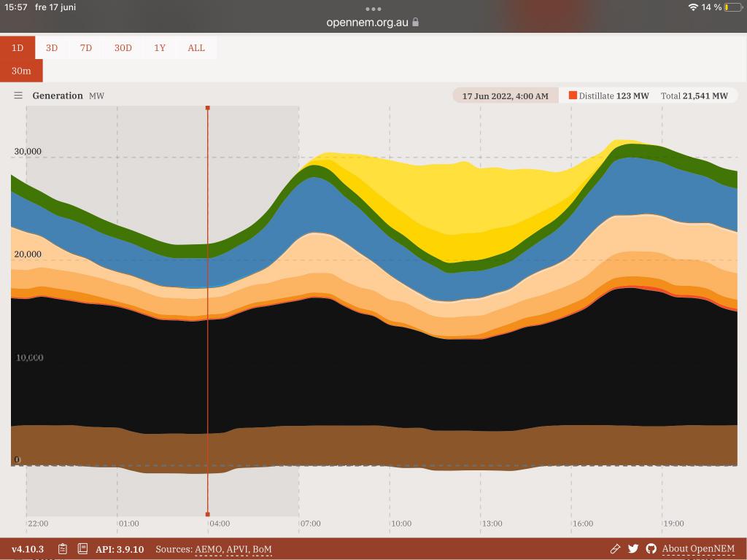Select the 1D time range
This screenshot has height=560, width=747.
[x=18, y=48]
